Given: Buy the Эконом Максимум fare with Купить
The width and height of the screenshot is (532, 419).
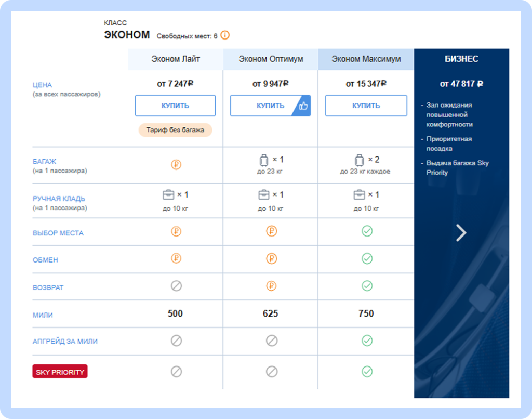Looking at the screenshot, I should (x=366, y=106).
